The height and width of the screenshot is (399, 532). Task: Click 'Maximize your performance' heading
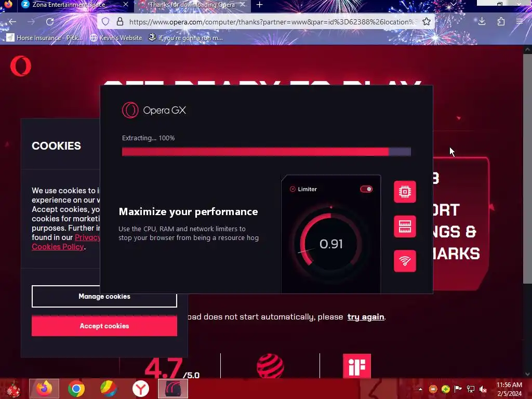pos(188,212)
